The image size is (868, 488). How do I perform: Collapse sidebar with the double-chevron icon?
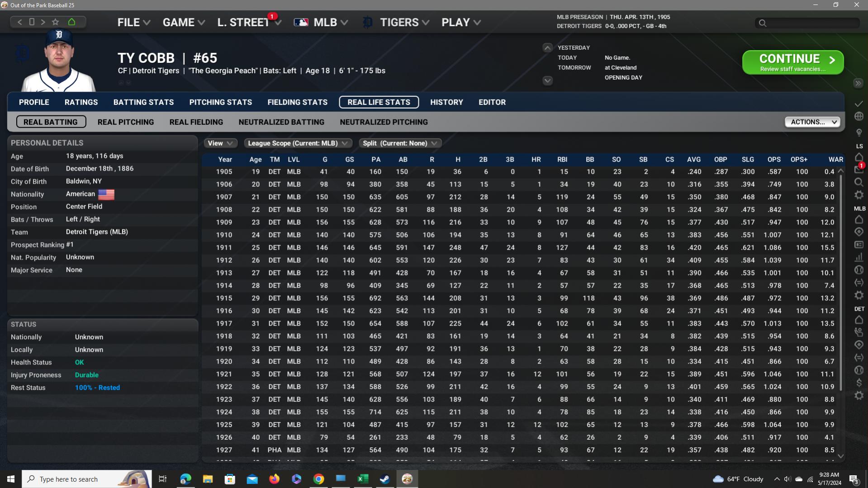click(x=858, y=83)
